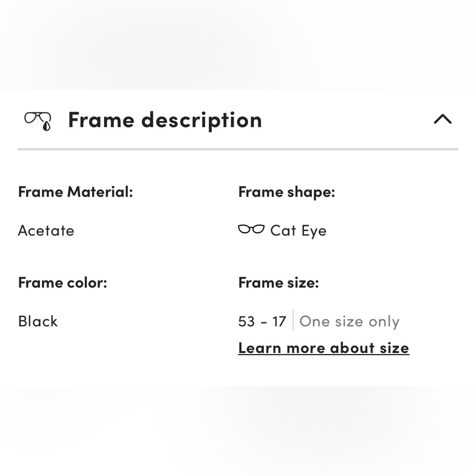
Task: Click the sunglasses icon beside Frame description
Action: (x=38, y=121)
